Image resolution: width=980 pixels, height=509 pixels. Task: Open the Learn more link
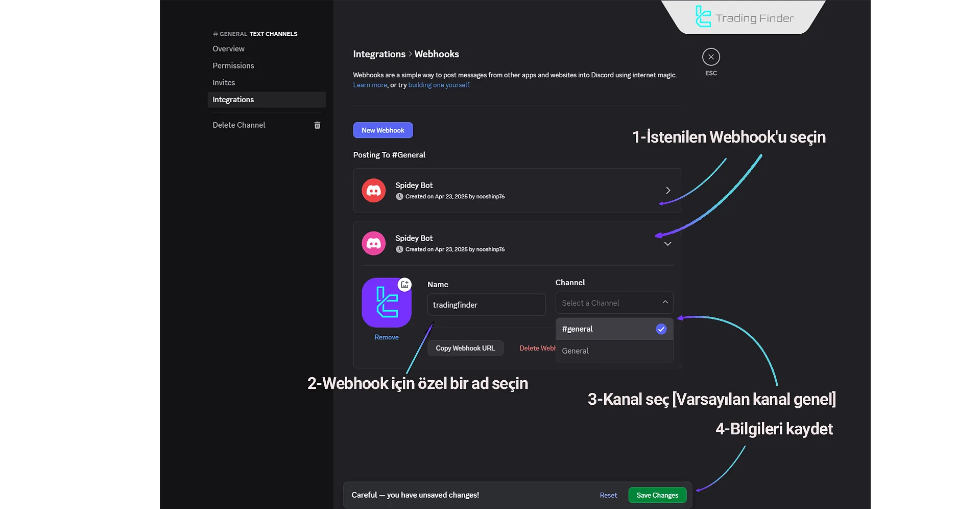[x=370, y=85]
